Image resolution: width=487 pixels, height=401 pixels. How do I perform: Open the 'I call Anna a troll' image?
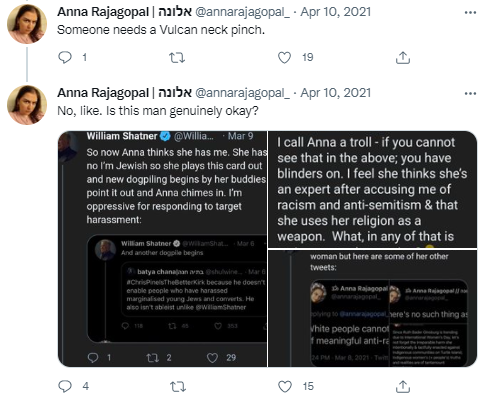coord(373,189)
